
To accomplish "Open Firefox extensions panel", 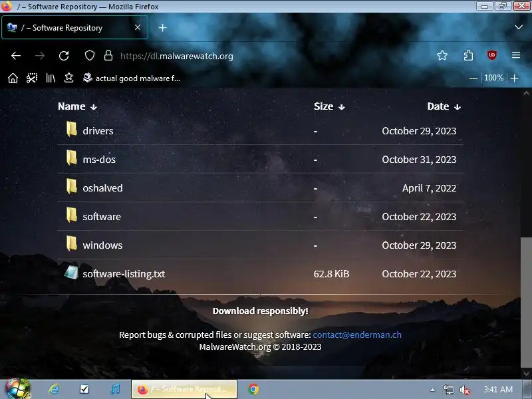I will (x=468, y=55).
